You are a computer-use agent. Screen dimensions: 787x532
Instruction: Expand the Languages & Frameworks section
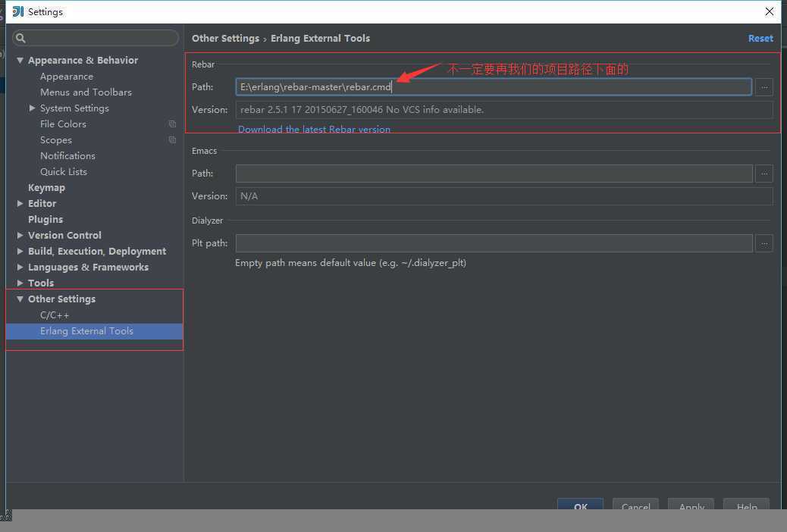(20, 267)
